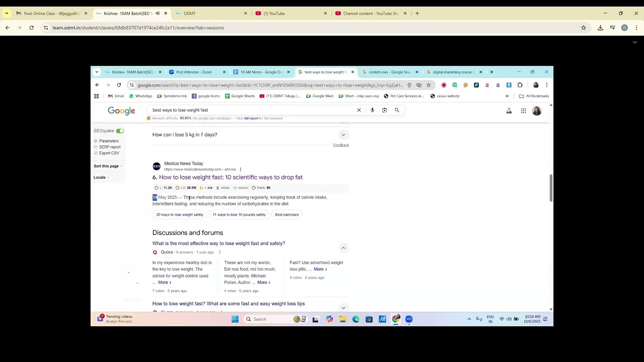This screenshot has height=362, width=644.
Task: Open 'What is the most effective way to lose weight' discussion
Action: [x=219, y=243]
